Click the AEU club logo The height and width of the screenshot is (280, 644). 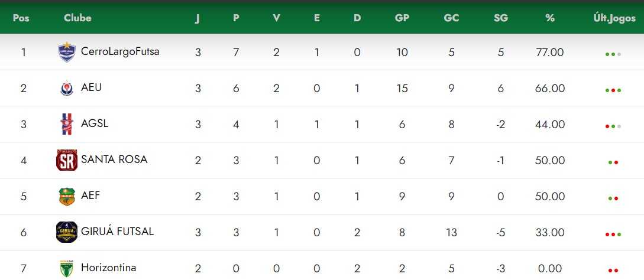click(x=67, y=88)
